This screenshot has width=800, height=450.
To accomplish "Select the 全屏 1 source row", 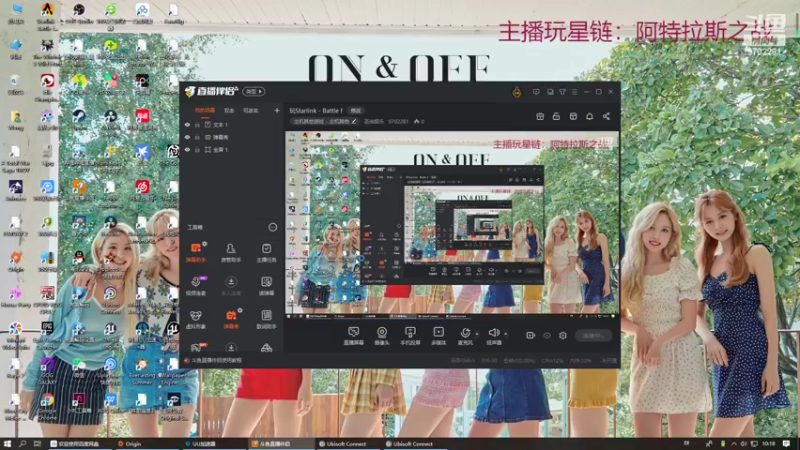I will click(x=232, y=150).
